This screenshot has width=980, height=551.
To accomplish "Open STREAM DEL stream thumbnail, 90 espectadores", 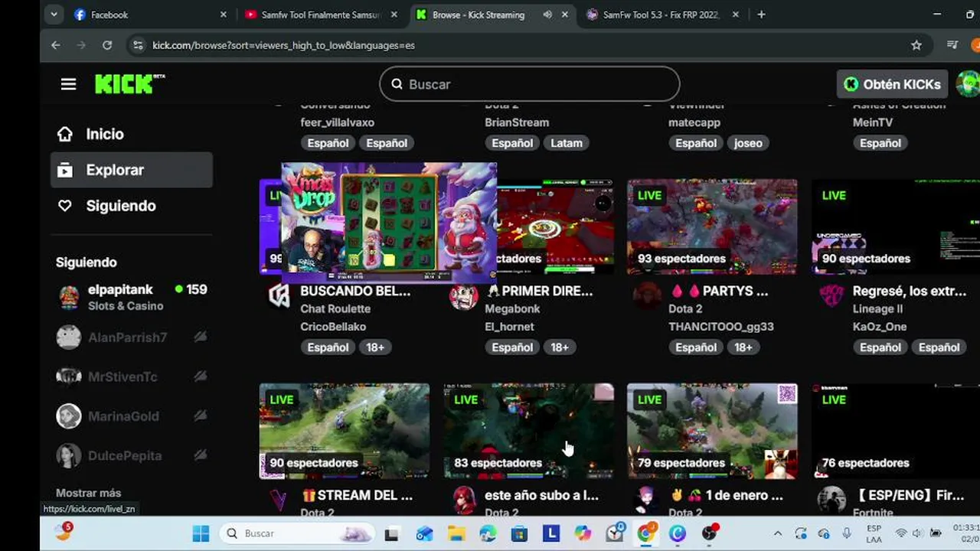I will point(345,431).
